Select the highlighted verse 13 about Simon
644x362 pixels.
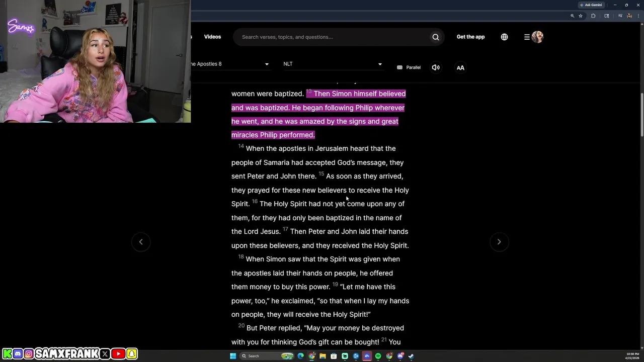(x=318, y=114)
